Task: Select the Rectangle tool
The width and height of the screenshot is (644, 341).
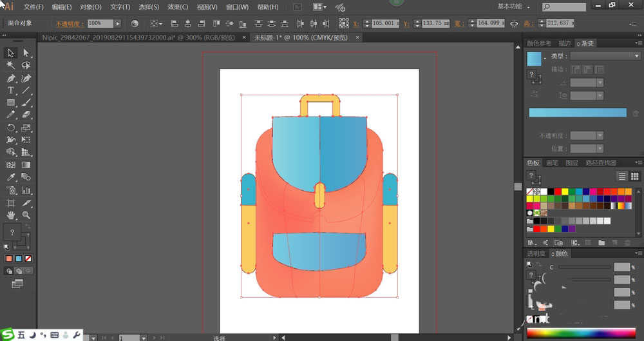Action: tap(11, 102)
